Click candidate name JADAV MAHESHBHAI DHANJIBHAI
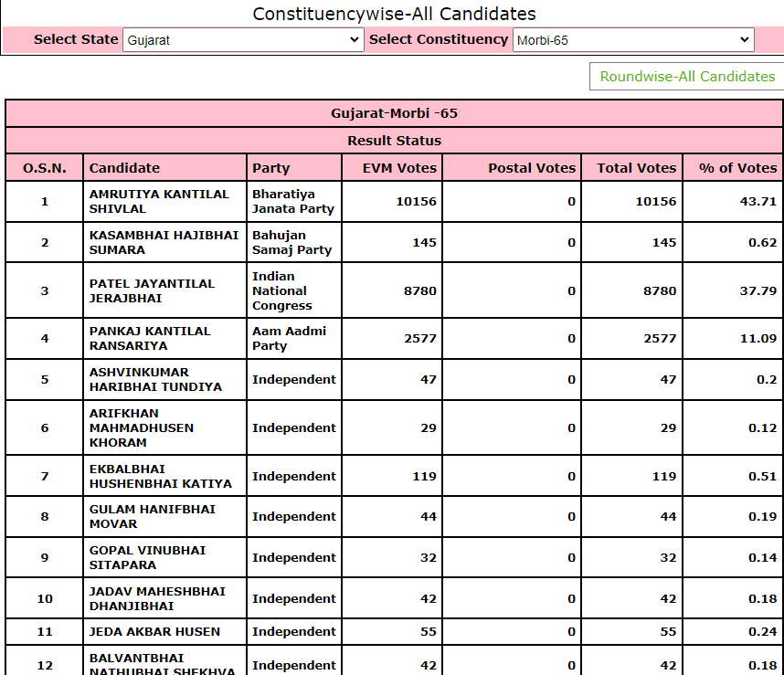The height and width of the screenshot is (675, 784). click(157, 598)
